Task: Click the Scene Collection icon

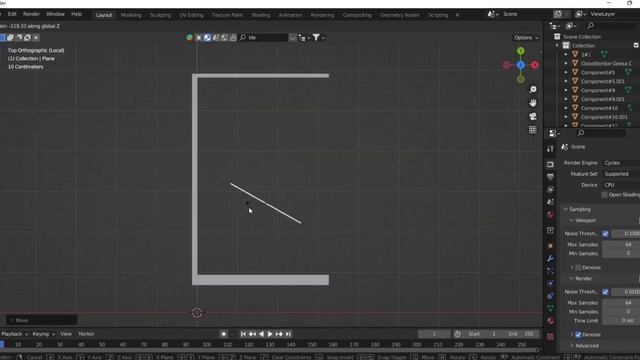Action: [557, 37]
